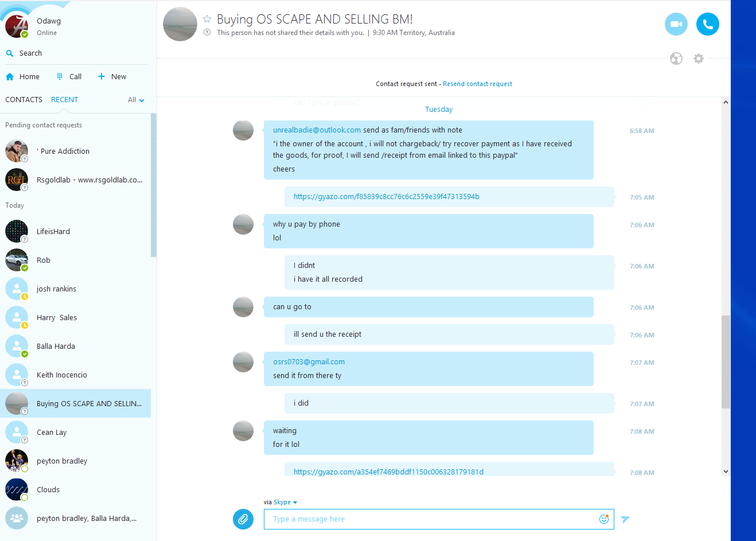This screenshot has height=541, width=756.
Task: Click the Tuesday date separator
Action: (439, 109)
